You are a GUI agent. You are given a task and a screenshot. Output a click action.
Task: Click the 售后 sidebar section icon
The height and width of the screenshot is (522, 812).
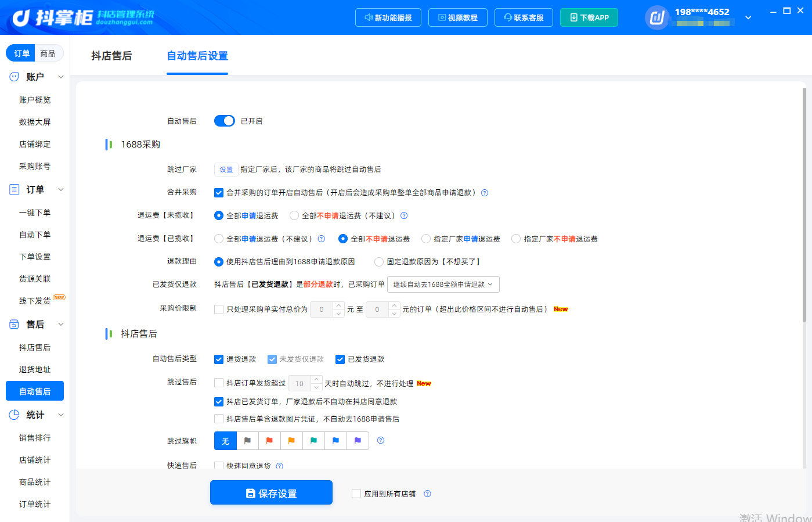pos(14,324)
